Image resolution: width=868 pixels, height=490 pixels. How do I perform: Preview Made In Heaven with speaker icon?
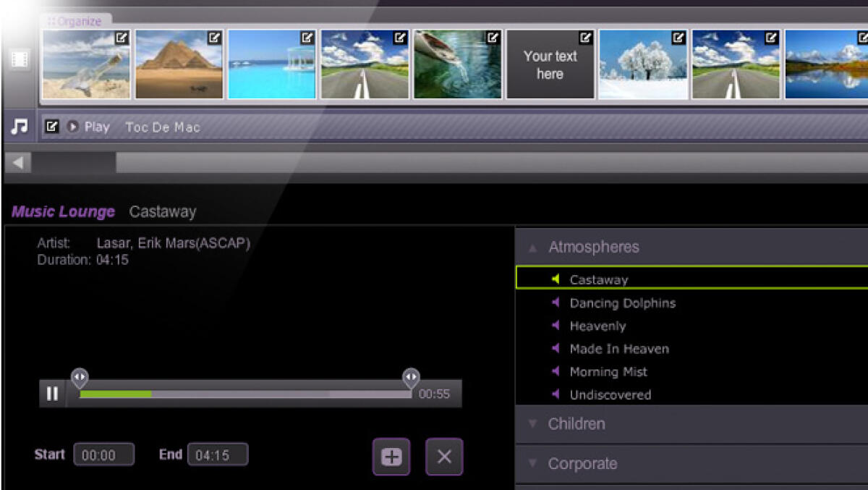(x=556, y=348)
